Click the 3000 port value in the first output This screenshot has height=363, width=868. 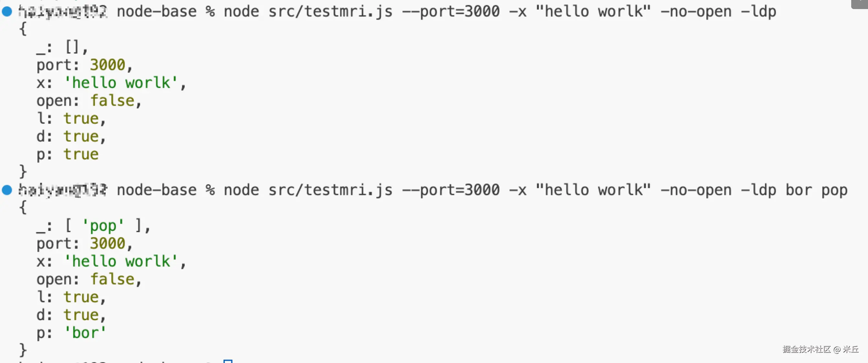108,65
